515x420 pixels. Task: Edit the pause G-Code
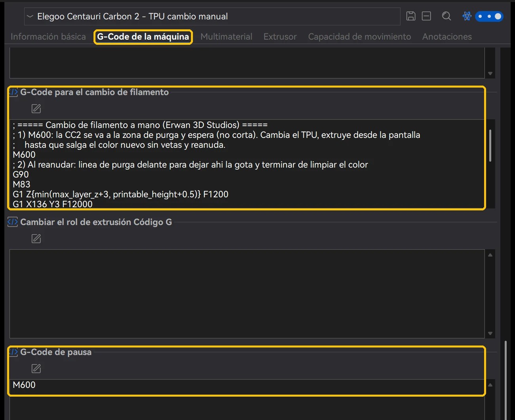click(36, 368)
